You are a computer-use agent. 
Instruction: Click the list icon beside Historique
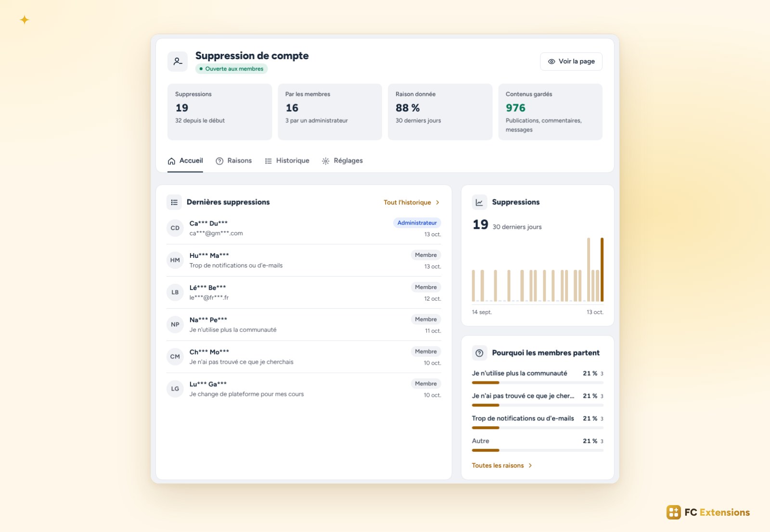click(x=268, y=161)
